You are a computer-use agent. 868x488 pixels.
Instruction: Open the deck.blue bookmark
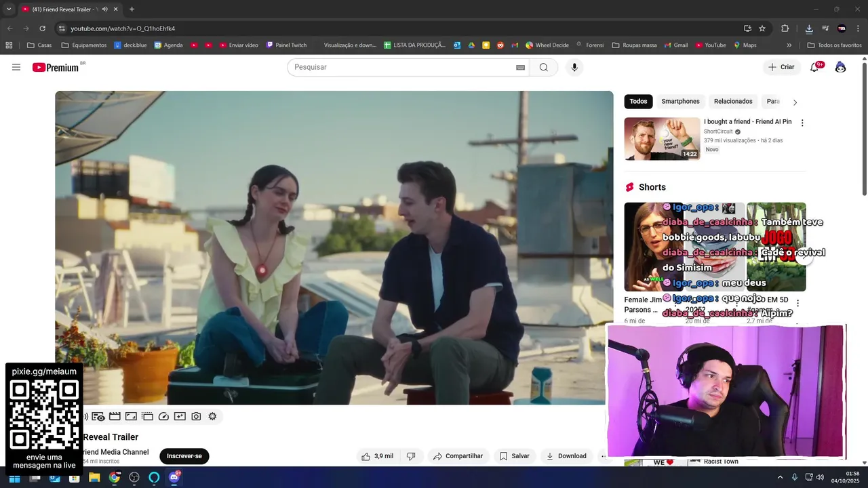click(130, 45)
